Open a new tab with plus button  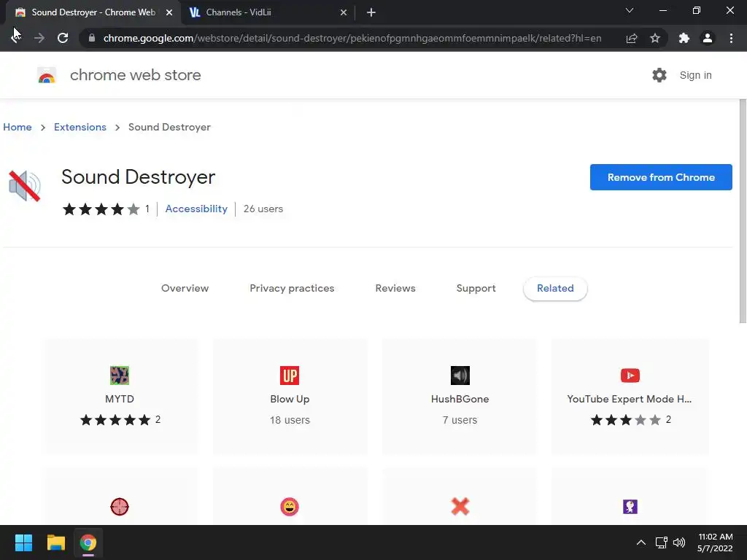[x=371, y=12]
